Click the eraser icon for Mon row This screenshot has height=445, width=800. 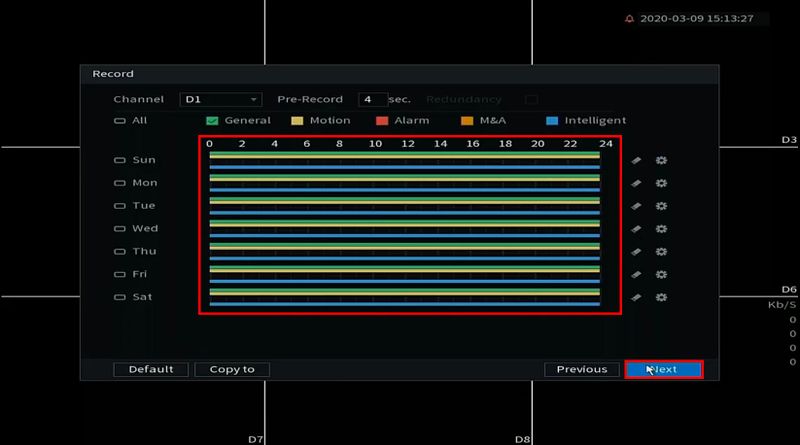pyautogui.click(x=636, y=183)
